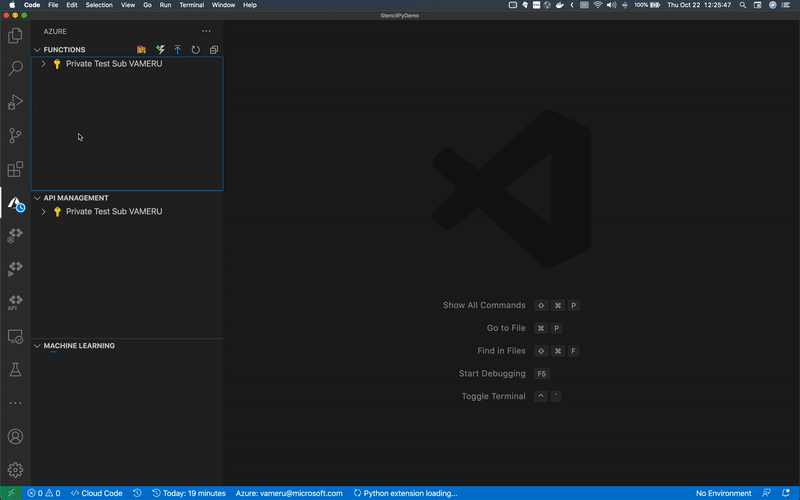Viewport: 800px width, 500px height.
Task: Open the Source Control view
Action: pos(15,135)
